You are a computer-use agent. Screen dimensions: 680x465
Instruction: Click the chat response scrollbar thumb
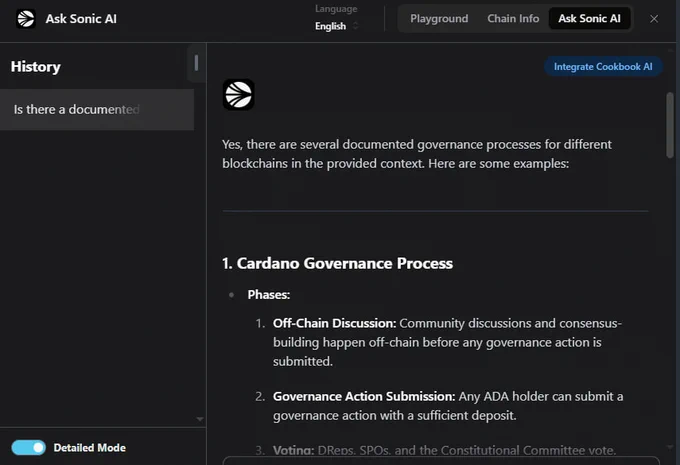(670, 125)
